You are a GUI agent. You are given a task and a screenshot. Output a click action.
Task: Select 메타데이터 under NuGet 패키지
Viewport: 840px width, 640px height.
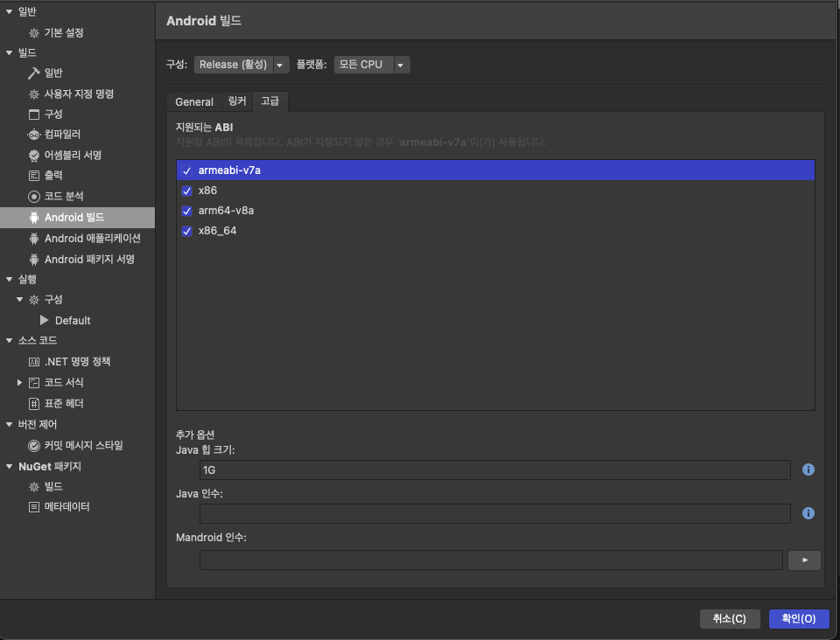67,507
